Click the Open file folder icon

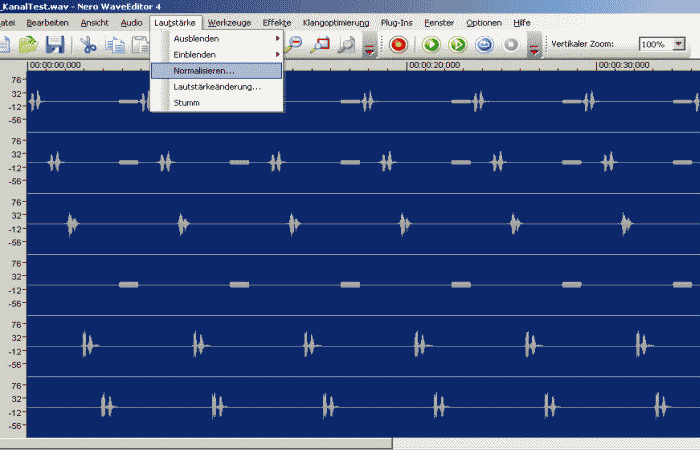pyautogui.click(x=29, y=44)
